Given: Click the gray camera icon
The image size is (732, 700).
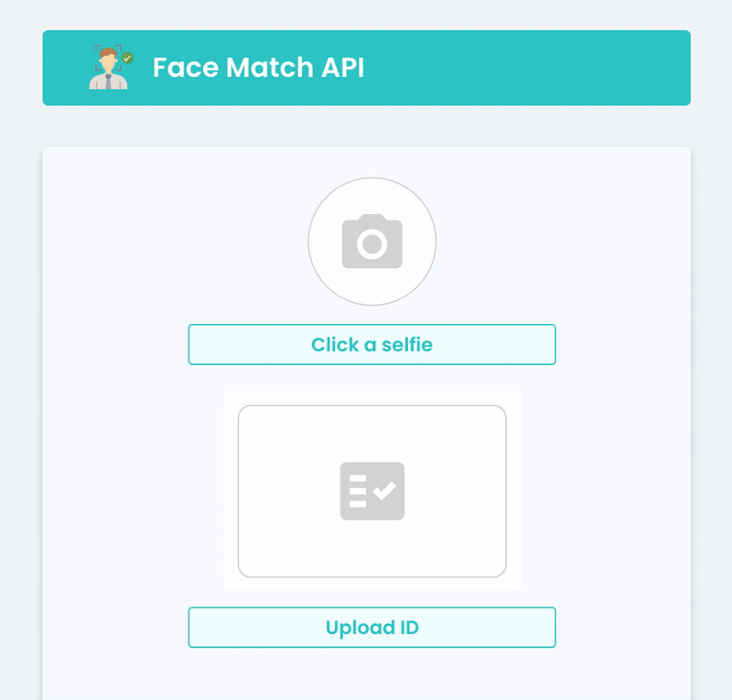Looking at the screenshot, I should [x=371, y=242].
